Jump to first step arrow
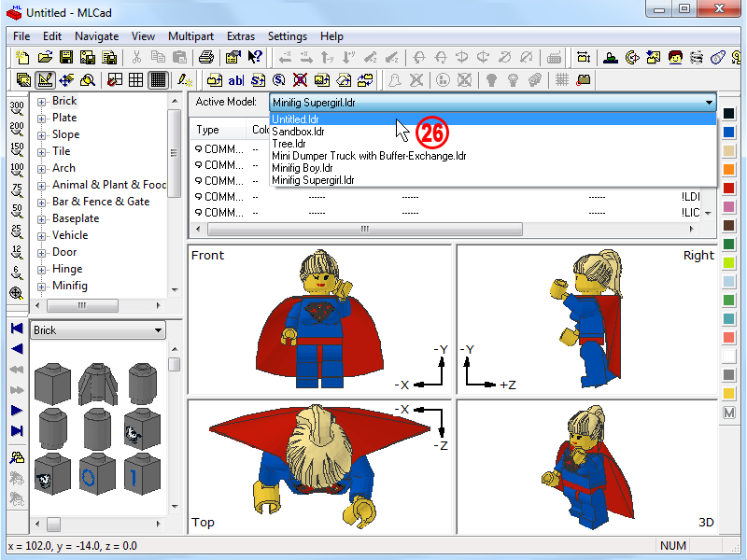Viewport: 747px width, 560px height. tap(17, 329)
